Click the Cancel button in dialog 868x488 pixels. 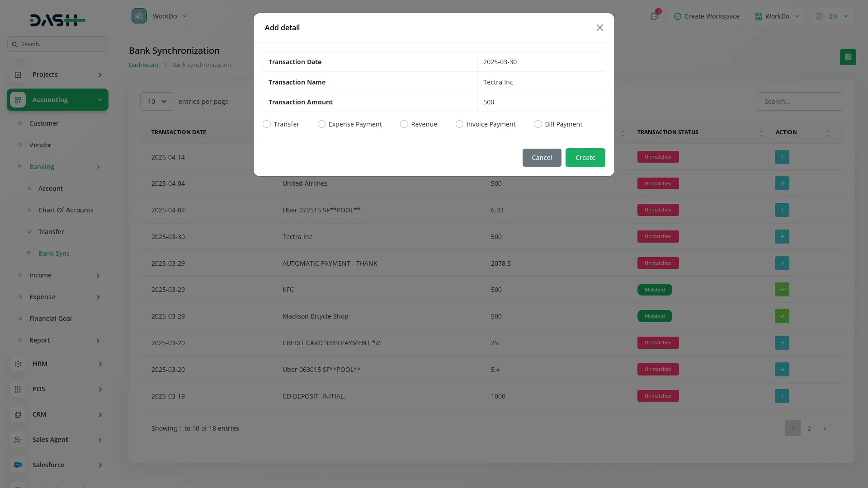(x=542, y=158)
